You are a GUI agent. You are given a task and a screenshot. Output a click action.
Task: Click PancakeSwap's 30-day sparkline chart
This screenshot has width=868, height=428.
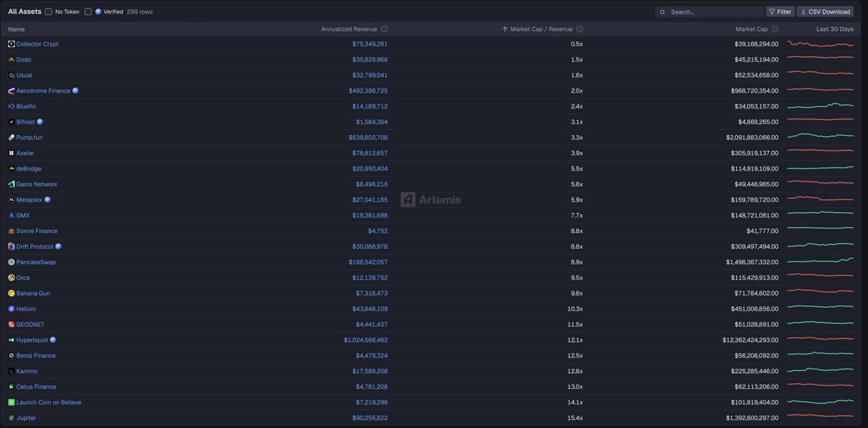[820, 260]
